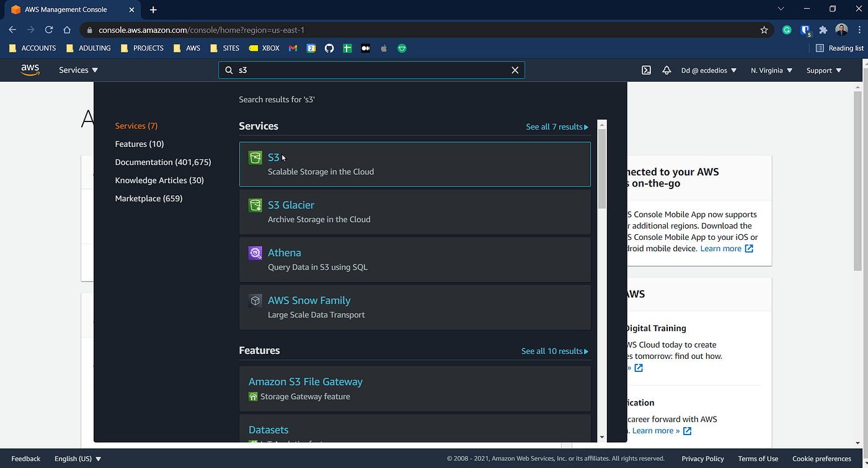The image size is (868, 468).
Task: Open the English (US) language selector
Action: (78, 459)
